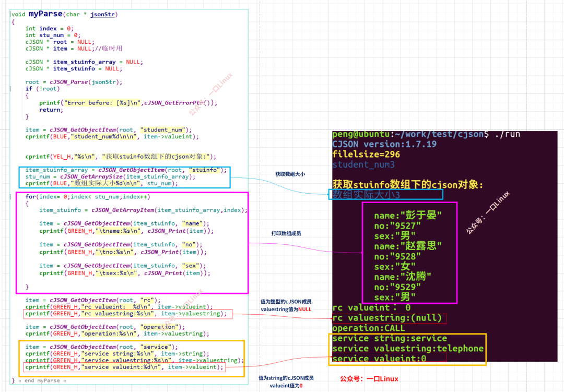Image resolution: width=564 pixels, height=392 pixels.
Task: Click terminal output no:"9527"
Action: click(x=397, y=226)
